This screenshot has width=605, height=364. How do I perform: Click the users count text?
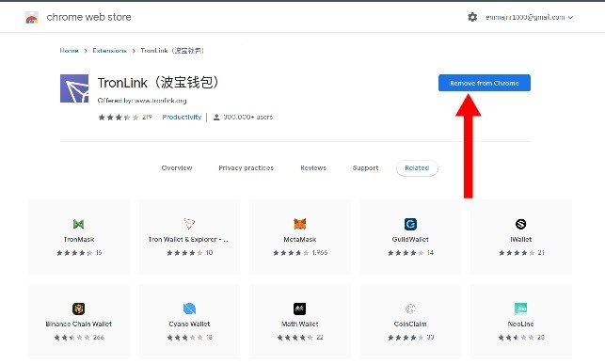point(248,117)
